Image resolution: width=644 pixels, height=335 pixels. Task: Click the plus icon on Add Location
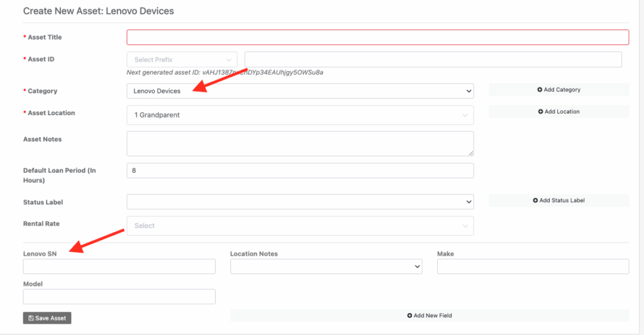(541, 112)
